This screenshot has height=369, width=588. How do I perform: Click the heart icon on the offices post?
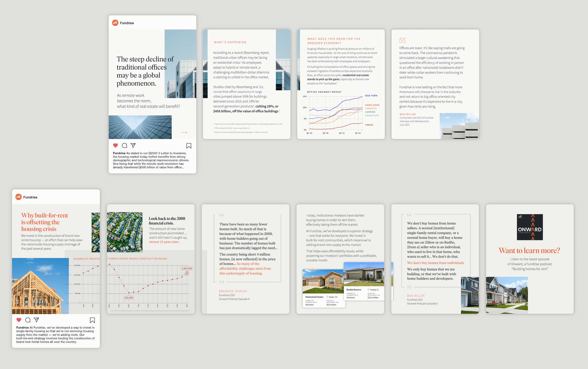point(115,145)
